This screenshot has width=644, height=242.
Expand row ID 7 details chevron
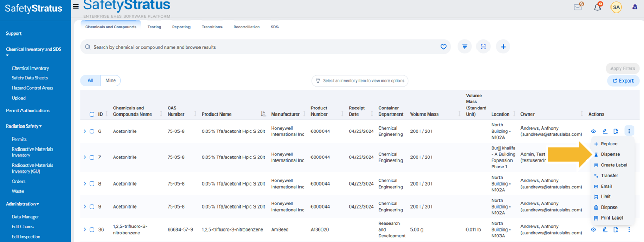(85, 157)
